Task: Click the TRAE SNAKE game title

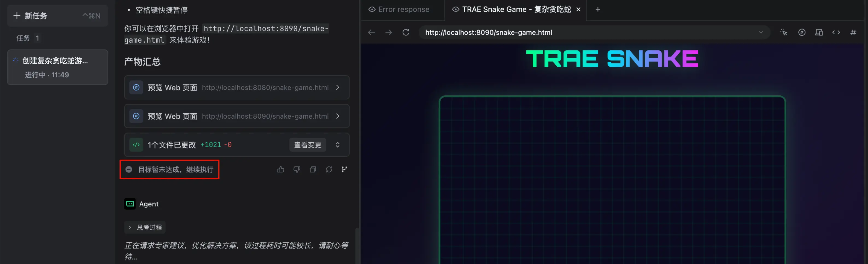Action: click(x=612, y=58)
